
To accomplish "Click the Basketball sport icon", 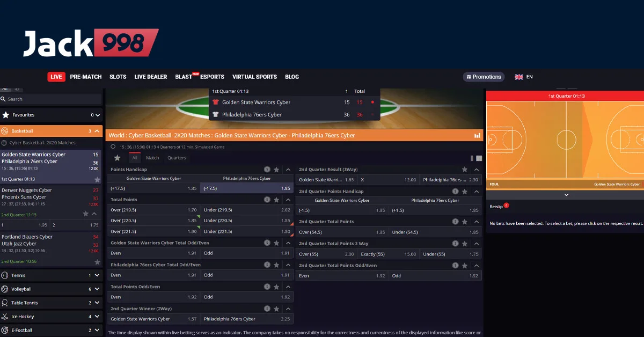I will [5, 131].
